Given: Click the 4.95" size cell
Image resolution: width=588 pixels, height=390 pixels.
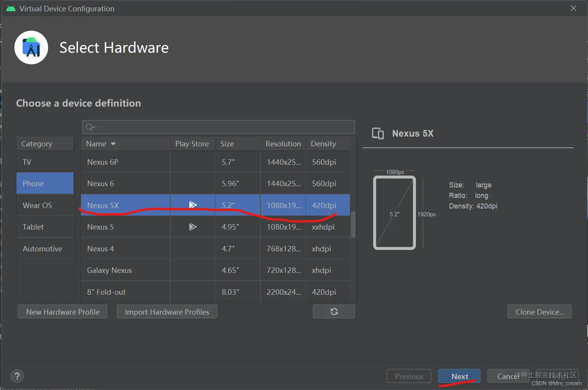Looking at the screenshot, I should click(238, 227).
